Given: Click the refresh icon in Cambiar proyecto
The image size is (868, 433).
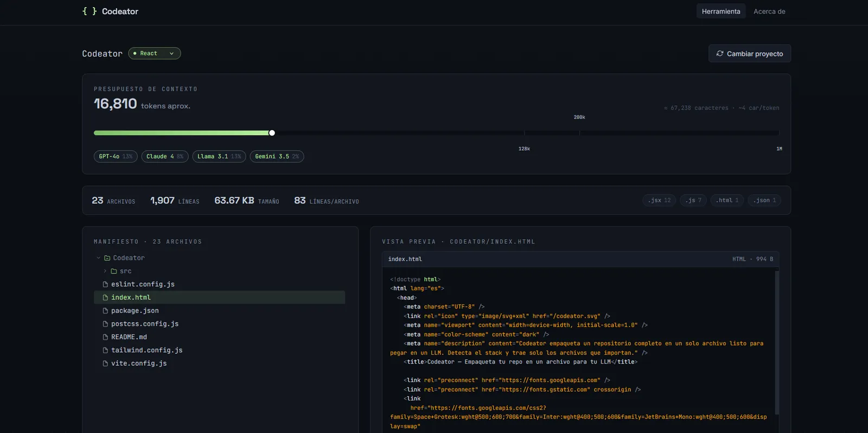Looking at the screenshot, I should (720, 54).
